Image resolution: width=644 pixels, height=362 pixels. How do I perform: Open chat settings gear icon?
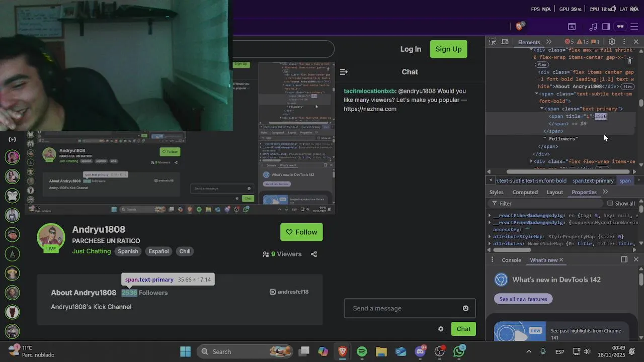[441, 329]
